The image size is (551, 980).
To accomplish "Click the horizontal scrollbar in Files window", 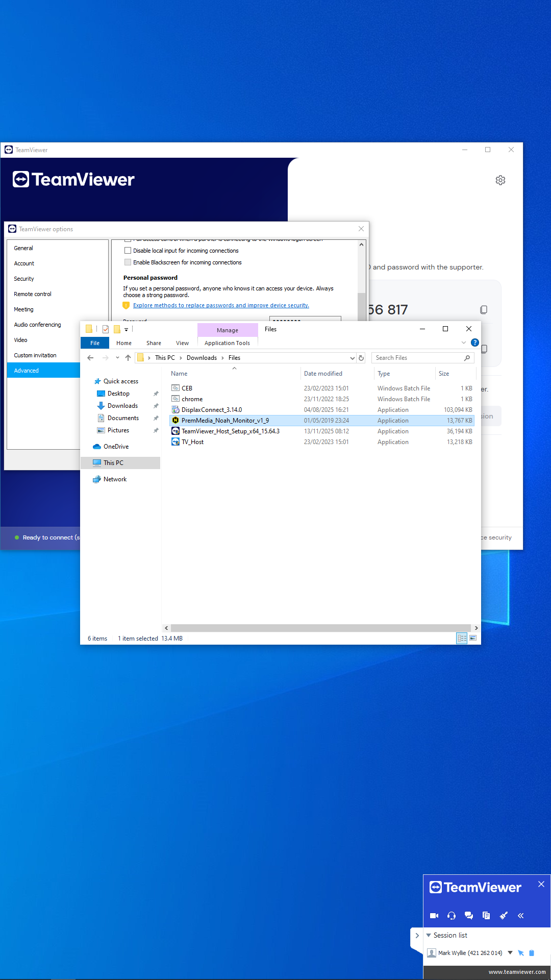I will (320, 628).
